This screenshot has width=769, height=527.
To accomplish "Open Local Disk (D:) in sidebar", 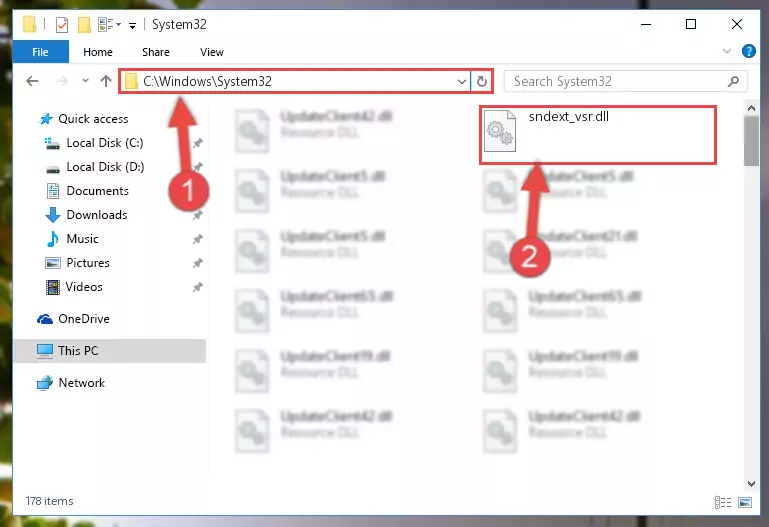I will coord(105,167).
